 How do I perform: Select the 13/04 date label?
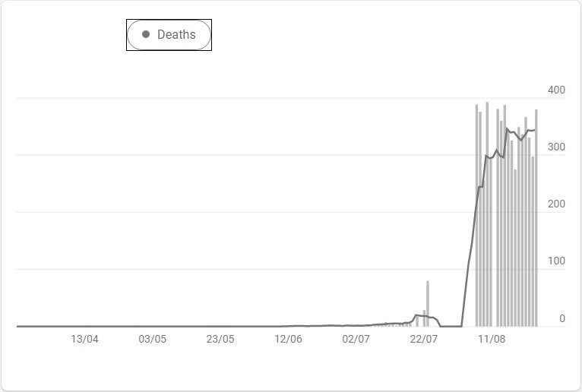(84, 339)
